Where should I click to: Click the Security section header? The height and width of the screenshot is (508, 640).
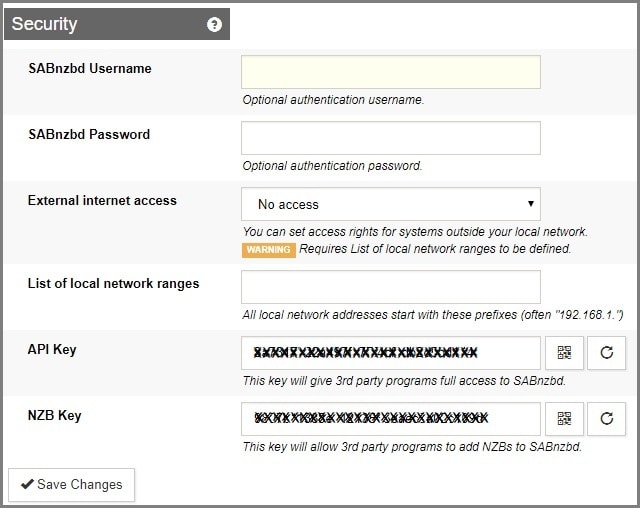[117, 24]
